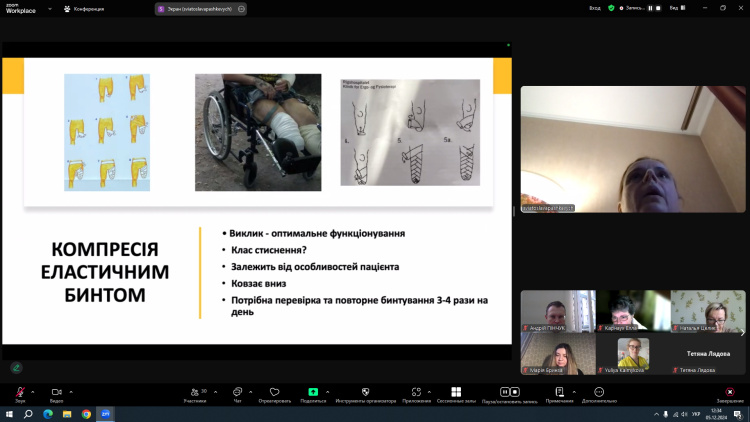Expand share options arrow beside Поделиться

pos(328,392)
